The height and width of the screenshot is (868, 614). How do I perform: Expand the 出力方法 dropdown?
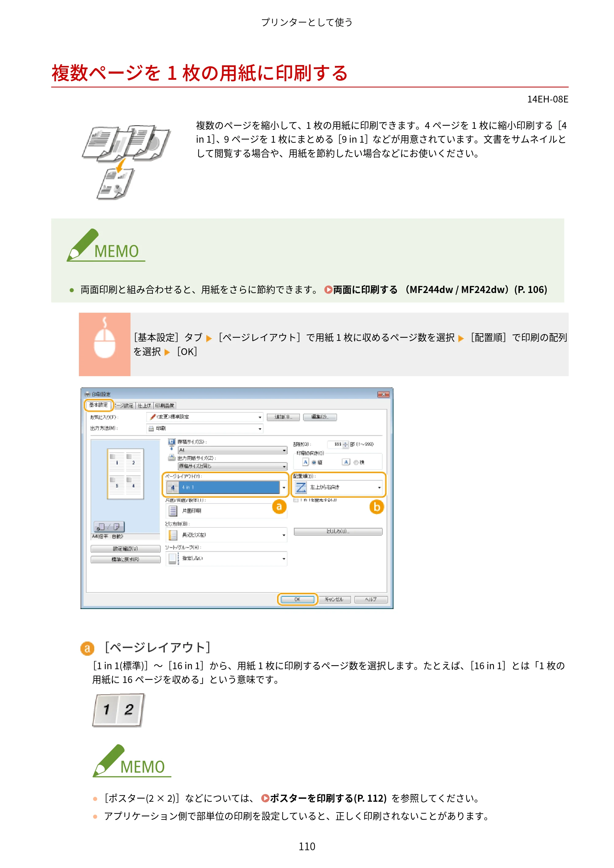pos(205,428)
